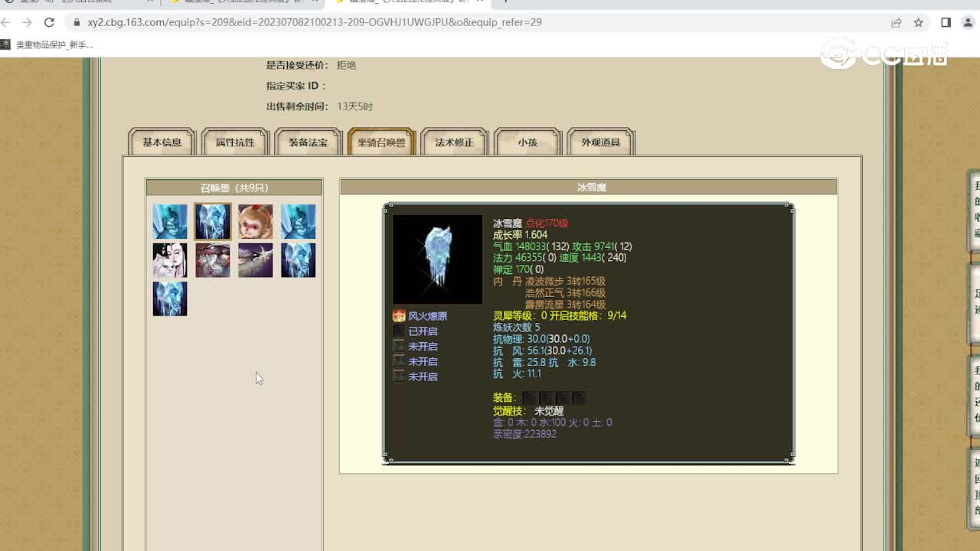
Task: Click the 未觉醒 awakening skill status
Action: tap(549, 411)
